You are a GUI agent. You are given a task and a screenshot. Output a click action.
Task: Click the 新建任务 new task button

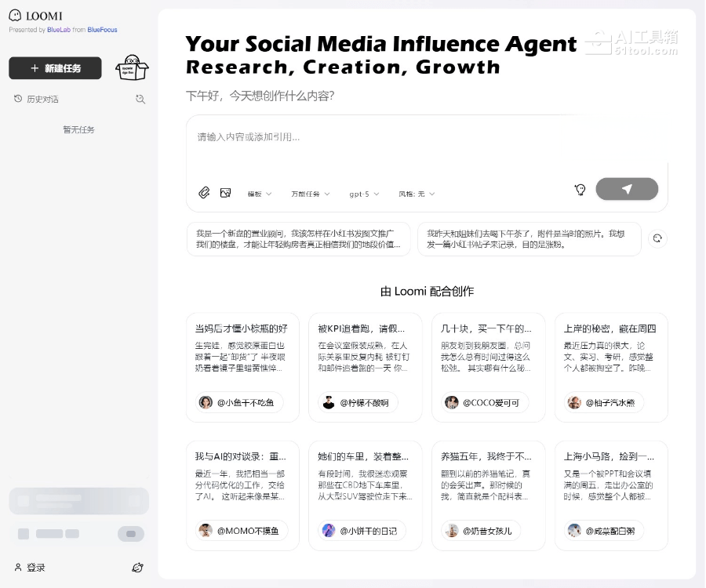(56, 68)
